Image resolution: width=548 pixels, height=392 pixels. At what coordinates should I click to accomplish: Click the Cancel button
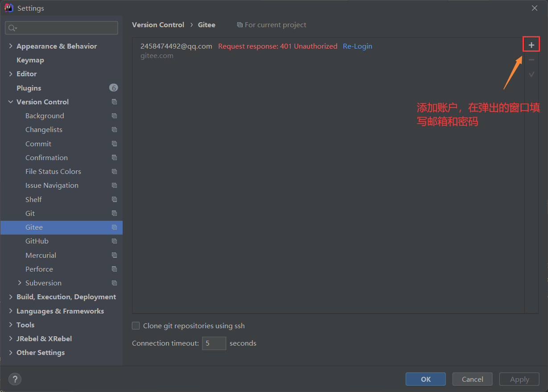coord(472,379)
